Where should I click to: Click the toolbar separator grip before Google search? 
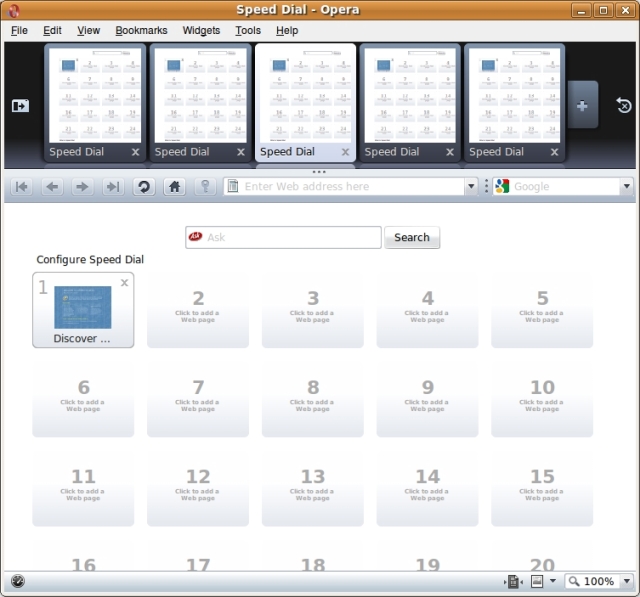tap(486, 186)
